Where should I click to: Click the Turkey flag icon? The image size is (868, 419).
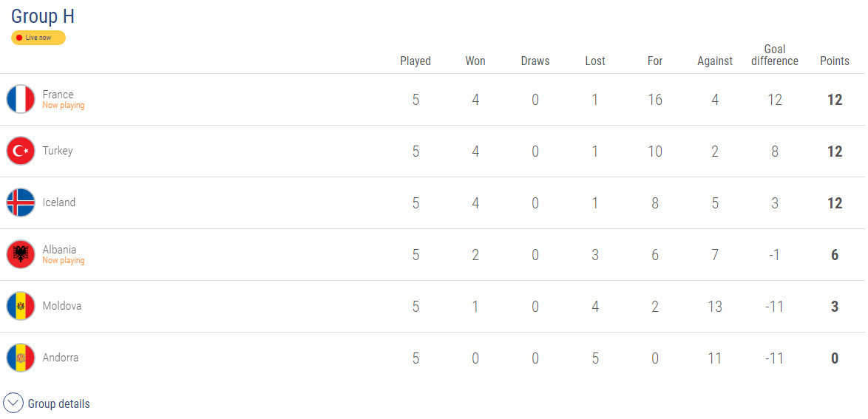pyautogui.click(x=21, y=151)
